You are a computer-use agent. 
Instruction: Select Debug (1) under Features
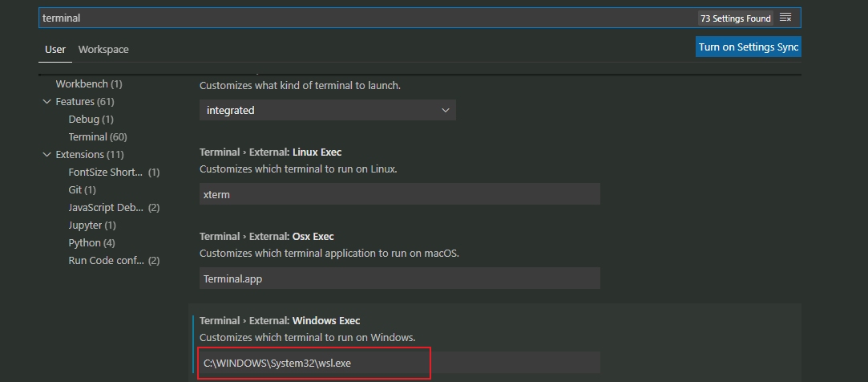[91, 120]
